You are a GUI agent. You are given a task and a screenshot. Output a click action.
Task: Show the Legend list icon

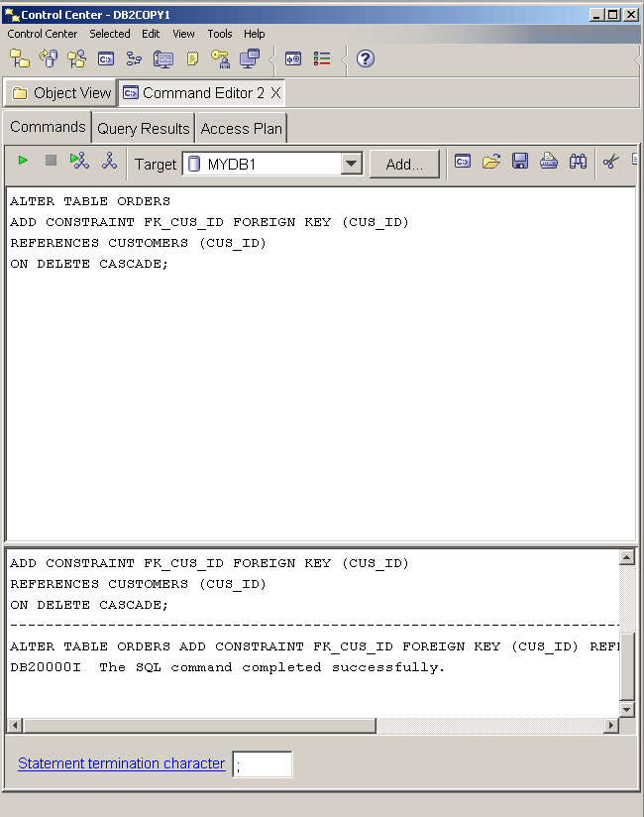point(322,58)
